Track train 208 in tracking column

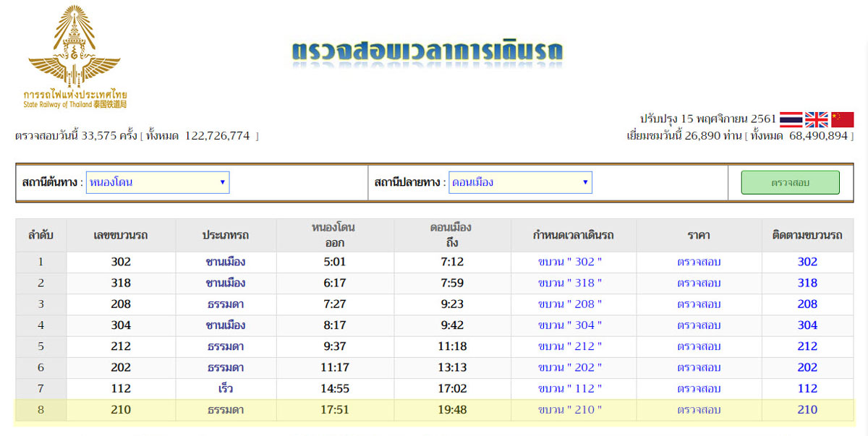(x=807, y=304)
